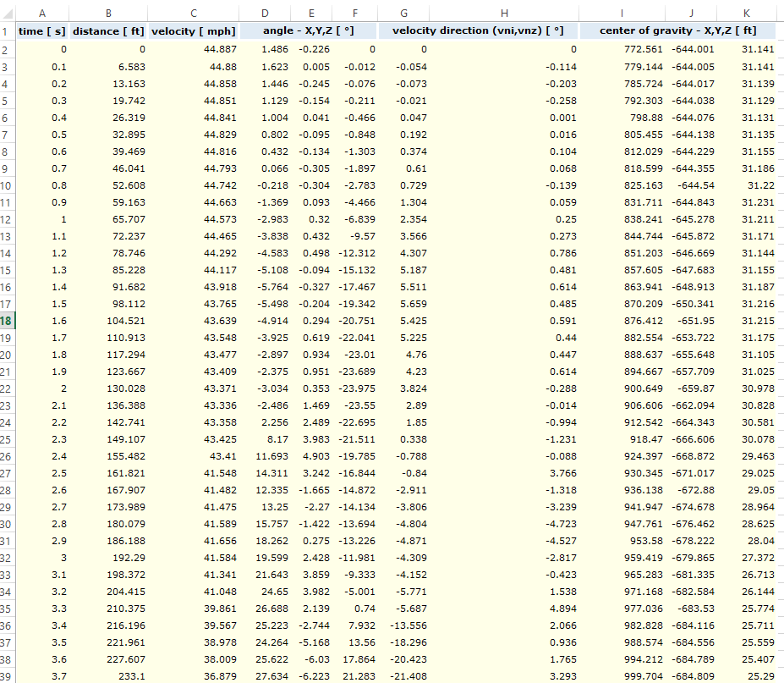Select cell containing 130.028

108,388
